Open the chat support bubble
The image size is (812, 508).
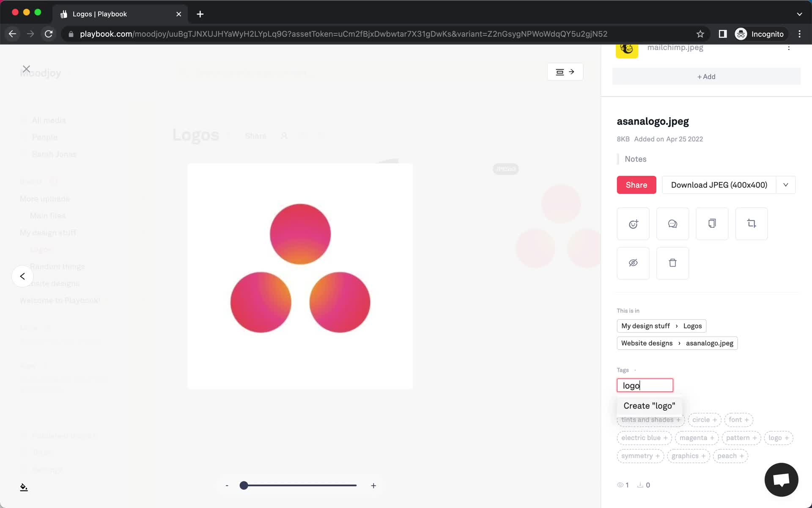[781, 480]
